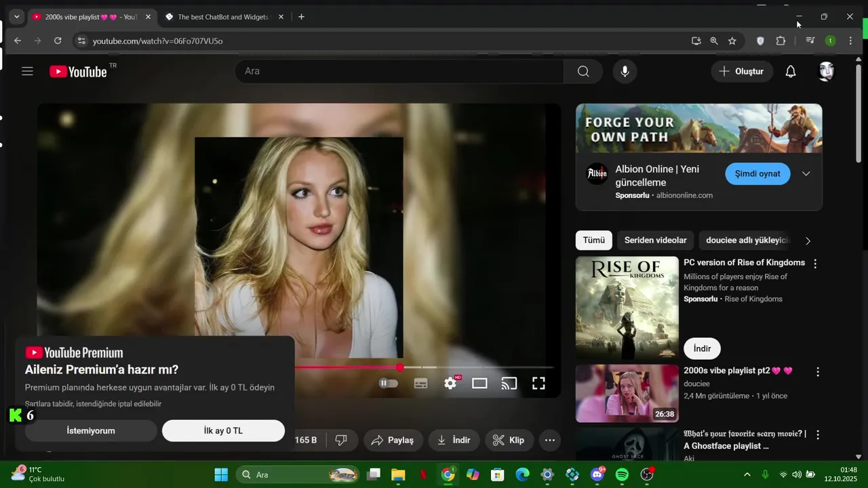Open the Albion Online banner image

tap(698, 128)
